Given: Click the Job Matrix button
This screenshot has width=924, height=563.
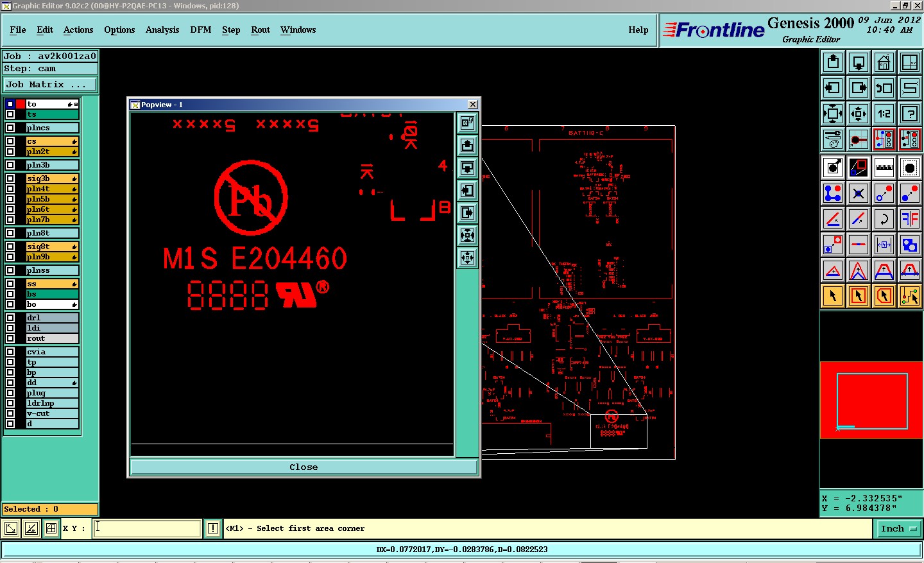Looking at the screenshot, I should 50,84.
